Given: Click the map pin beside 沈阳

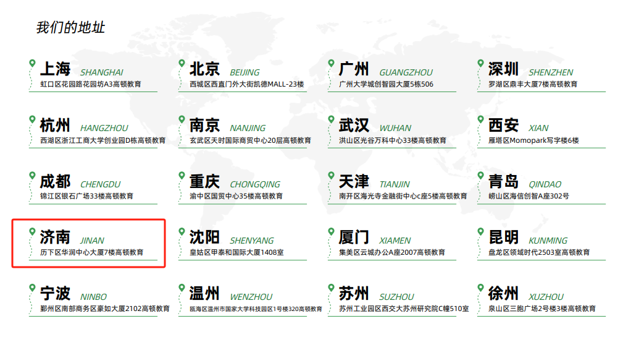Looking at the screenshot, I should click(182, 232).
